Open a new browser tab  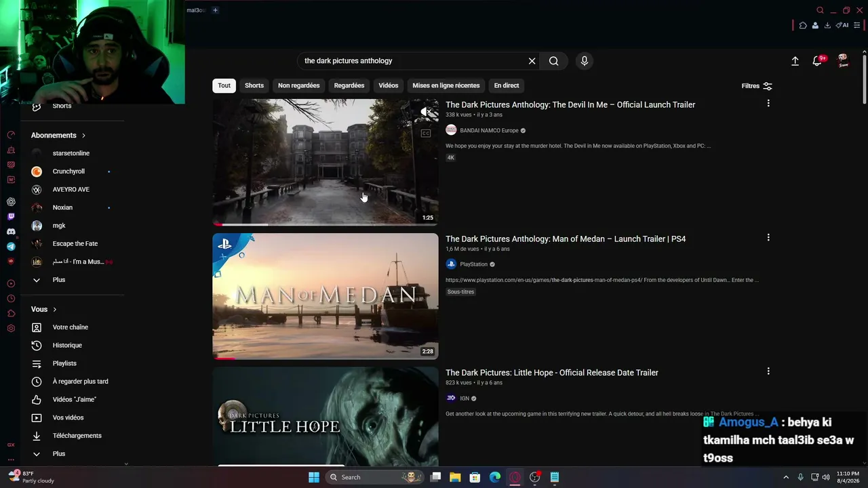[215, 10]
